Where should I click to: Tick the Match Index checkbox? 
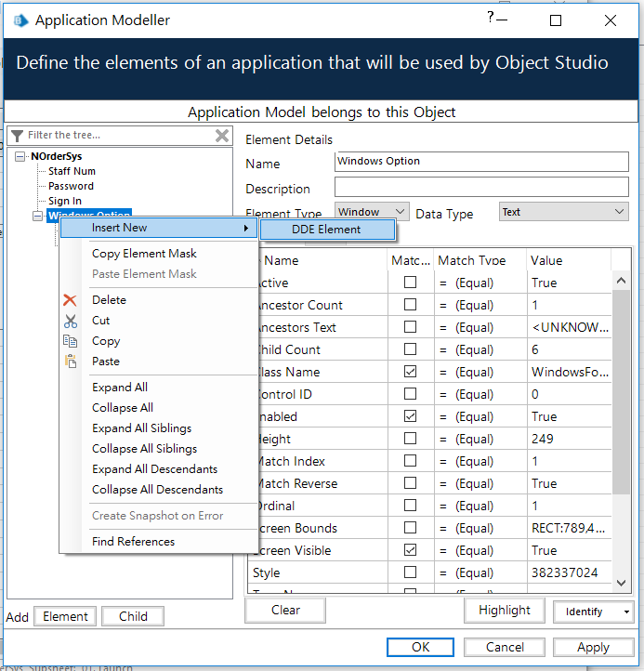pos(410,460)
